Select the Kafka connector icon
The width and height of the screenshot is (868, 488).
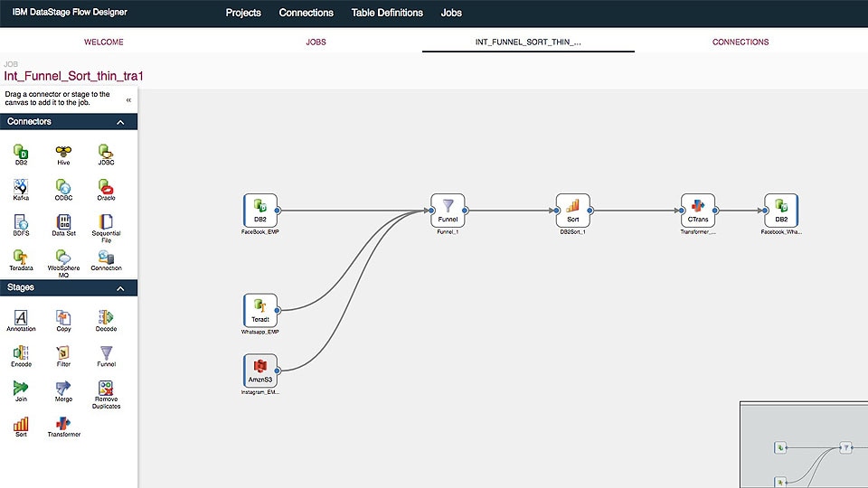[21, 187]
